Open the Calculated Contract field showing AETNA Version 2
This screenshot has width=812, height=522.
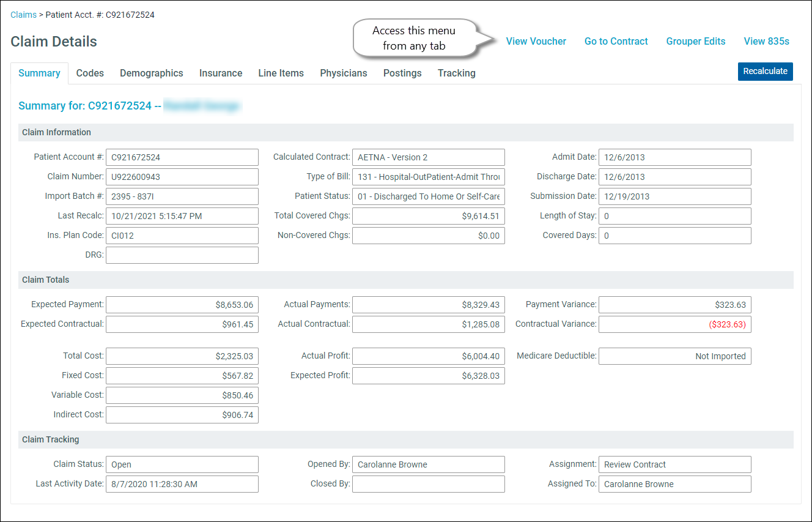[428, 157]
